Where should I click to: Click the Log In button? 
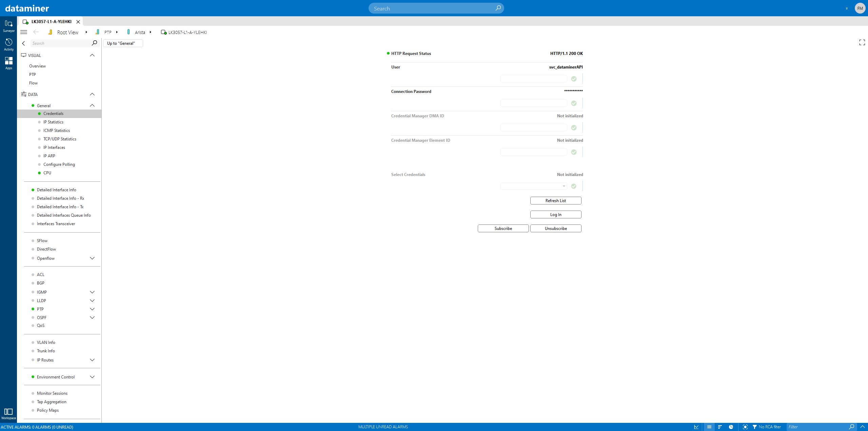tap(556, 215)
